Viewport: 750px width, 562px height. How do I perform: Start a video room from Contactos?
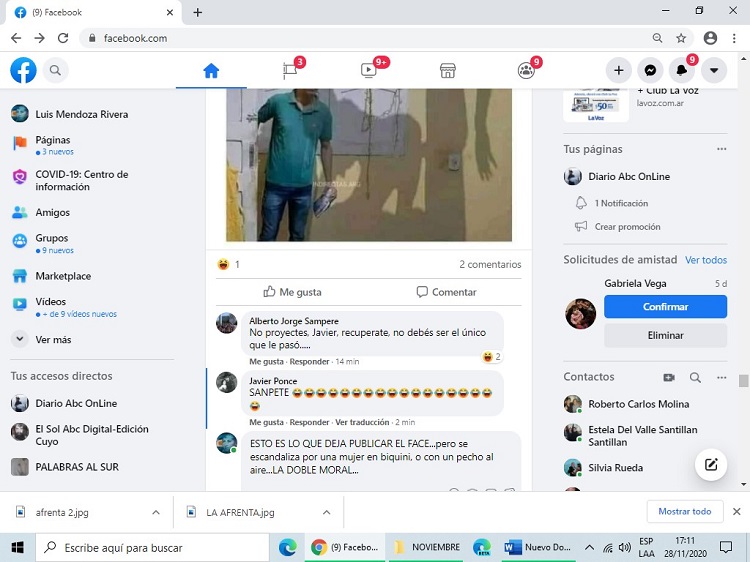coord(669,377)
